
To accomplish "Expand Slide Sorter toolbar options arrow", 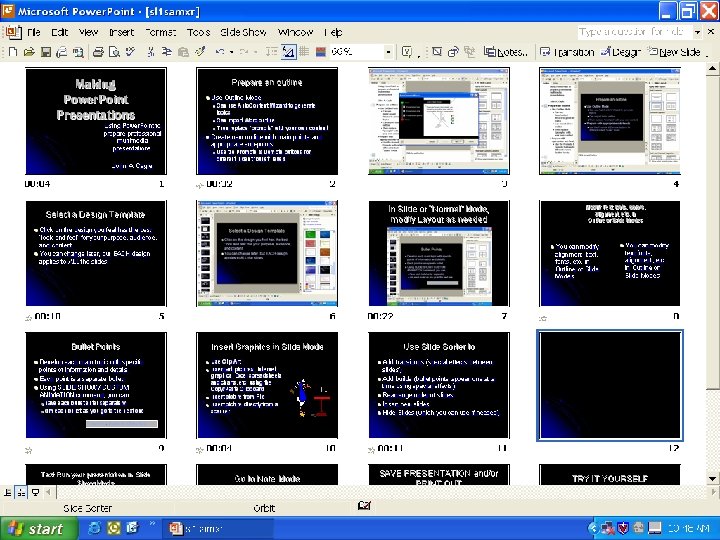I will 707,54.
